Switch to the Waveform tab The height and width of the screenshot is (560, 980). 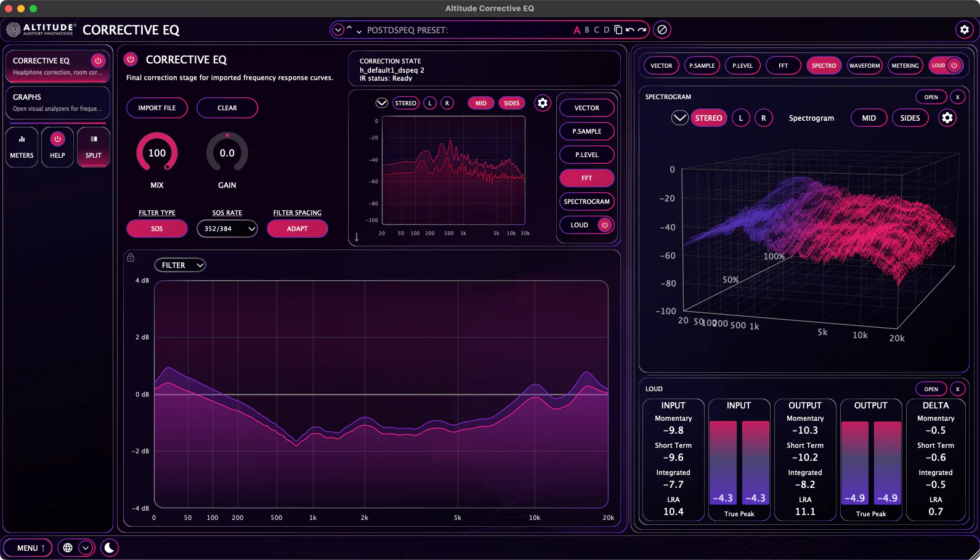[x=865, y=65]
